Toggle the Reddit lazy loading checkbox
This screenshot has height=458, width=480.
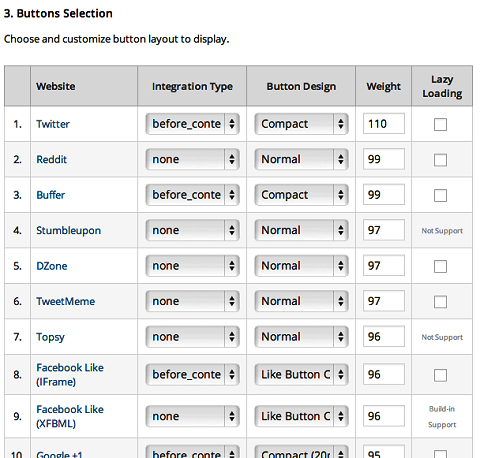pyautogui.click(x=440, y=160)
